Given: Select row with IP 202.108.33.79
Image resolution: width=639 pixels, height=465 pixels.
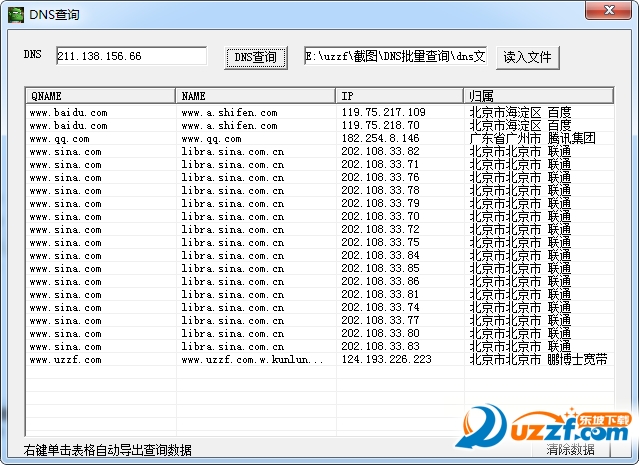Looking at the screenshot, I should 320,203.
